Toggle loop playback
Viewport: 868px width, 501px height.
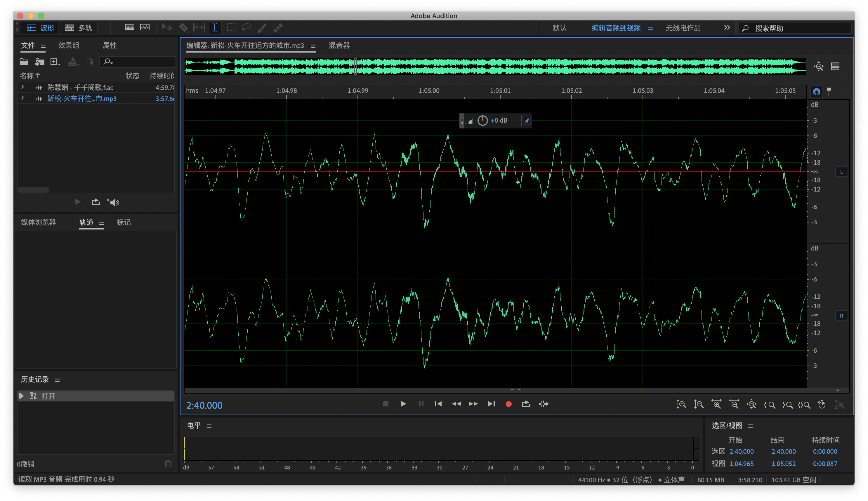526,404
